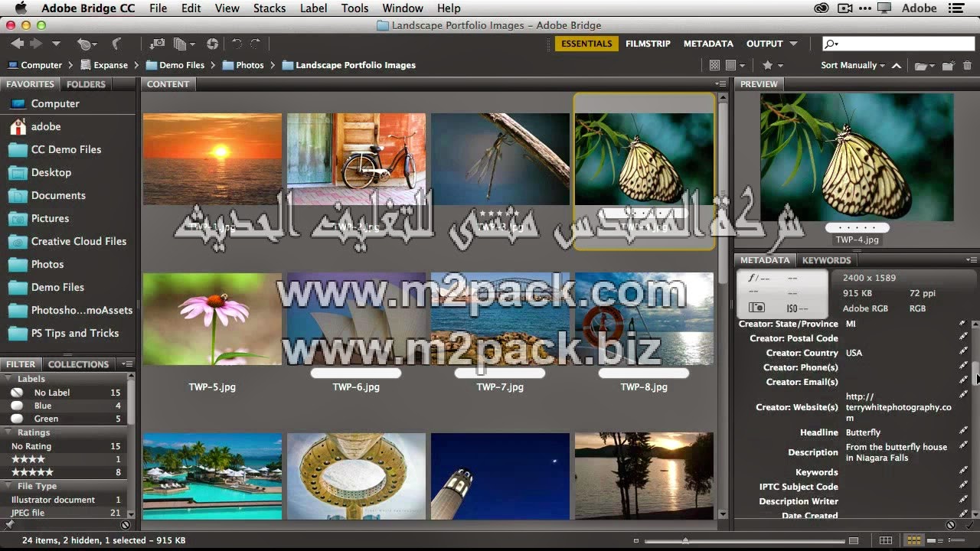Viewport: 980px width, 551px height.
Task: Click the boomerang return-to-app icon
Action: [117, 44]
